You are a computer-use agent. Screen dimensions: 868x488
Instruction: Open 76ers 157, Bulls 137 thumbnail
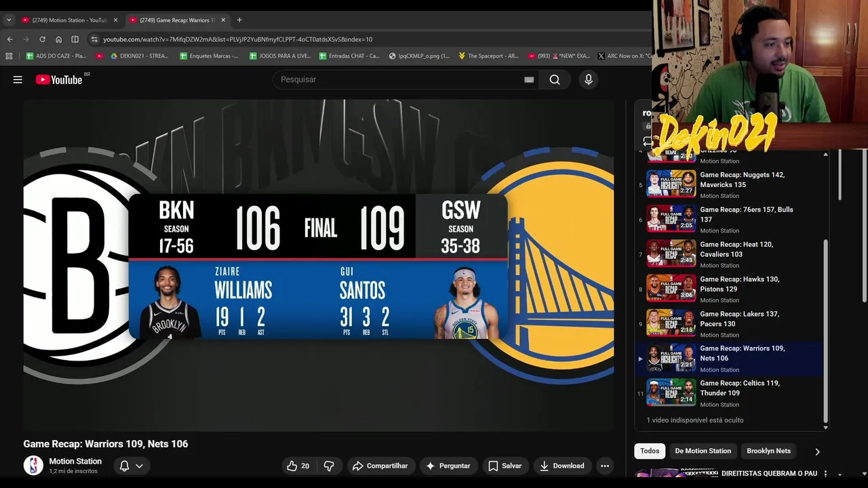coord(671,218)
